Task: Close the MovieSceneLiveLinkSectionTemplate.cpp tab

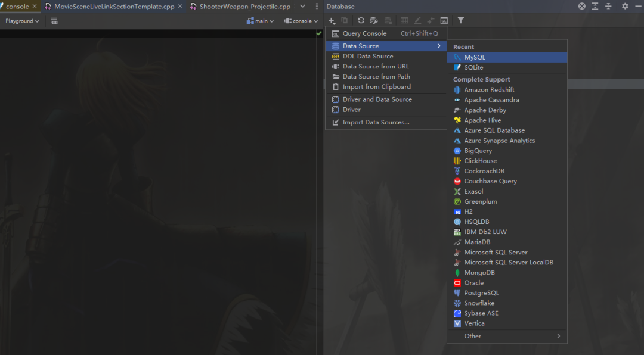Action: 180,7
